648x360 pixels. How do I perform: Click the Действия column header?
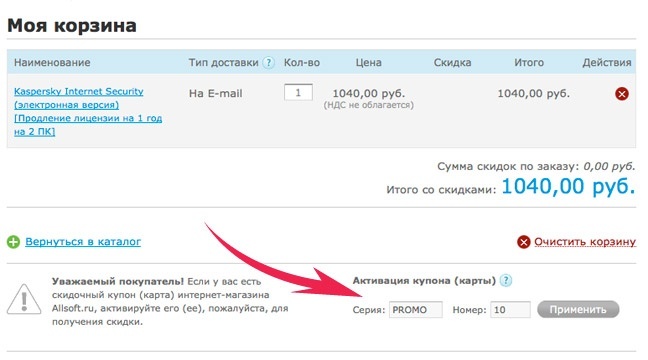tap(607, 62)
